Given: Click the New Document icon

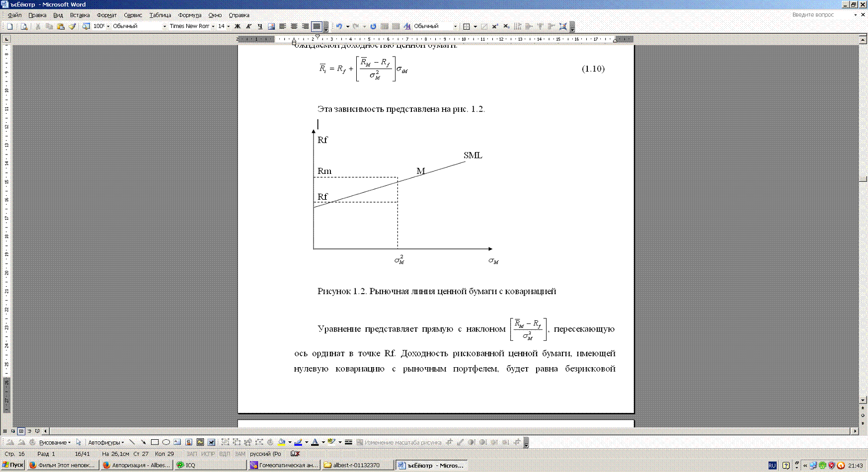Looking at the screenshot, I should click(9, 26).
